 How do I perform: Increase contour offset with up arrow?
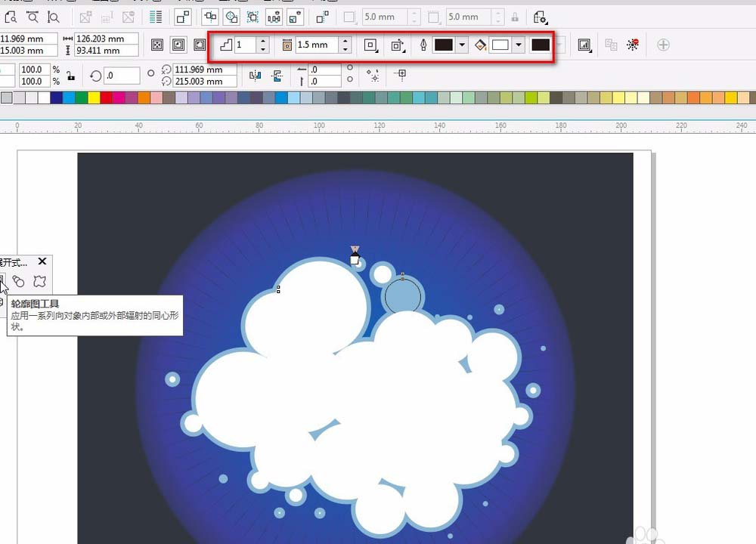click(x=345, y=41)
